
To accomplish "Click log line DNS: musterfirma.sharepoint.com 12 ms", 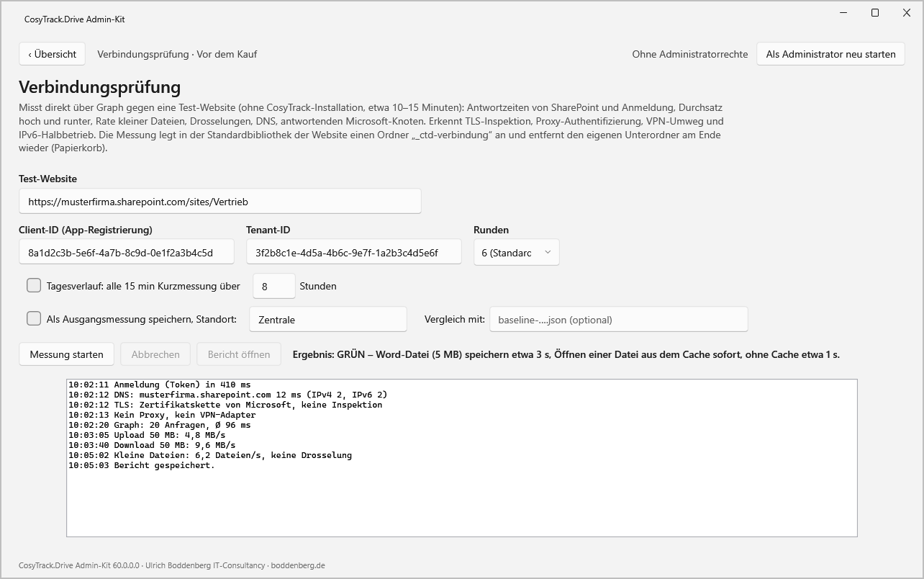I will pyautogui.click(x=228, y=395).
